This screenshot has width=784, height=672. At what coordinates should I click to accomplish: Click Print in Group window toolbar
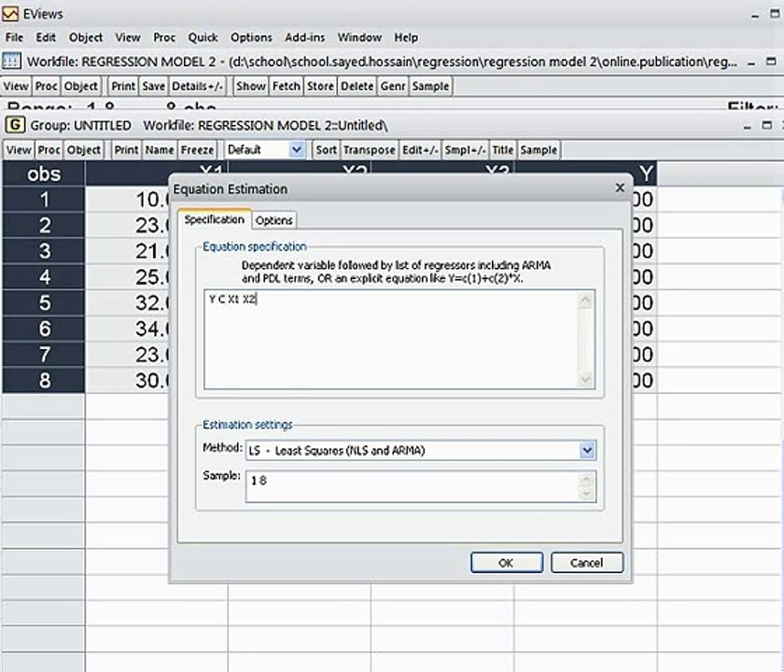(x=126, y=149)
